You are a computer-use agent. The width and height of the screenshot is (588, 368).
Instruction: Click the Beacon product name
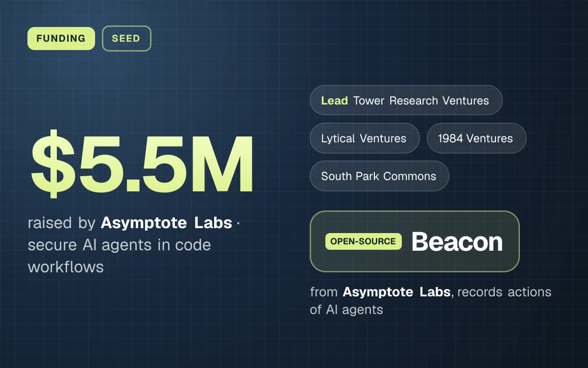point(457,242)
